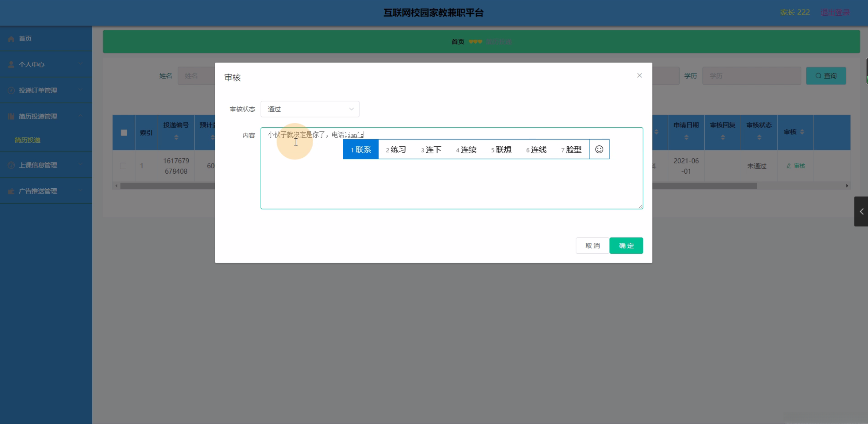Choose candidate 联系 in the IME list
This screenshot has width=868, height=424.
361,149
